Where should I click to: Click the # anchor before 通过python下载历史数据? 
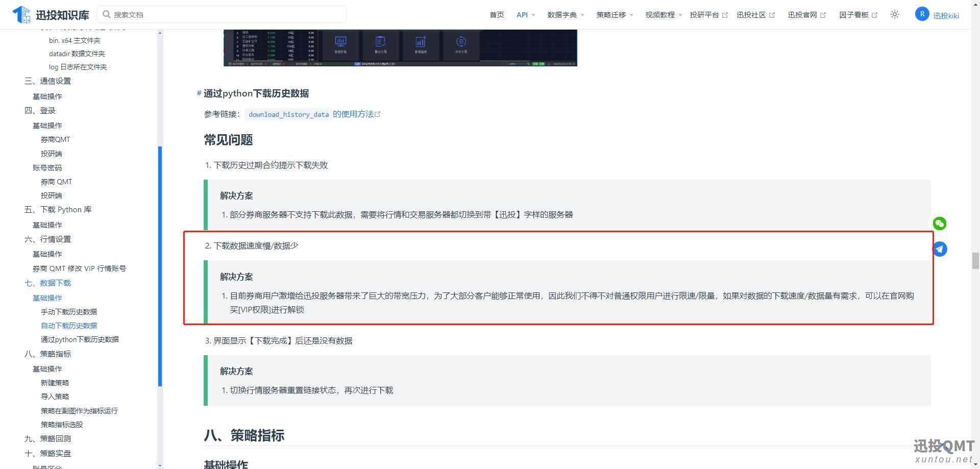[199, 93]
